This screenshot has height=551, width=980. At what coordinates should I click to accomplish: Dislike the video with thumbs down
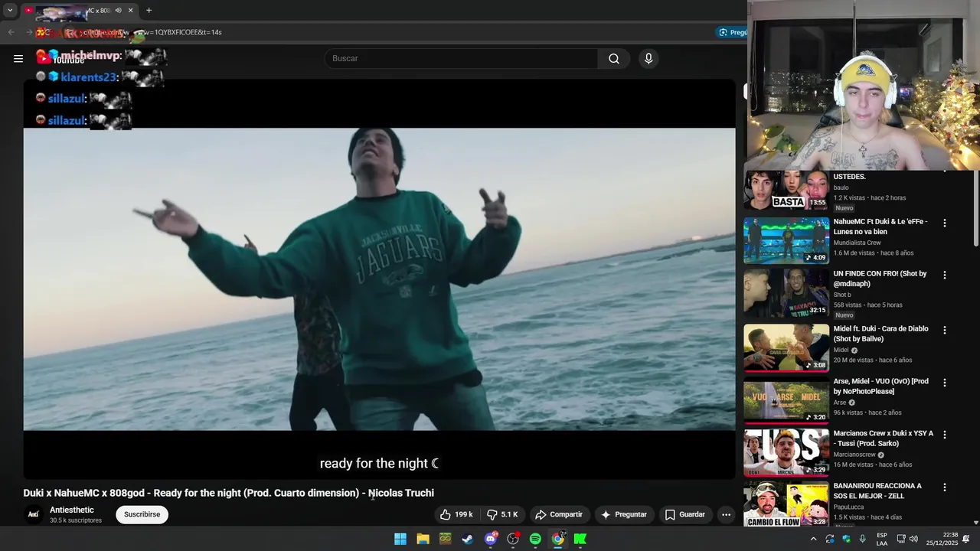pyautogui.click(x=502, y=514)
